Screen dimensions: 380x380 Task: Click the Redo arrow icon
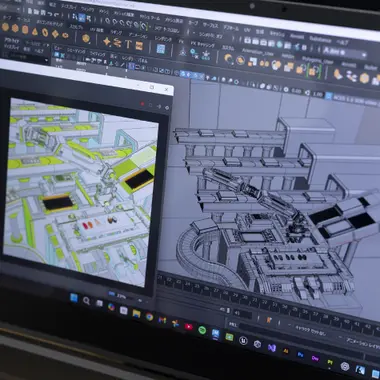tap(56, 15)
